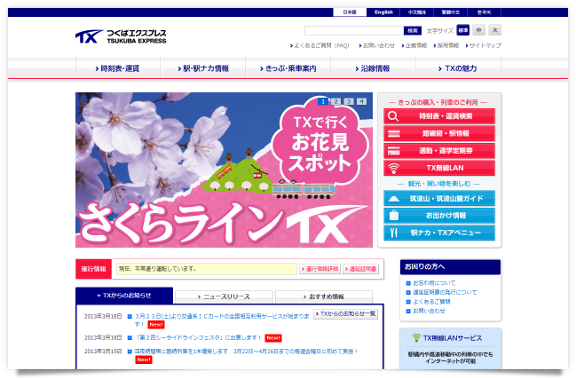Click the fork and knife 駅ナカ icon
Viewport: 576px width, 378px height.
tap(394, 233)
